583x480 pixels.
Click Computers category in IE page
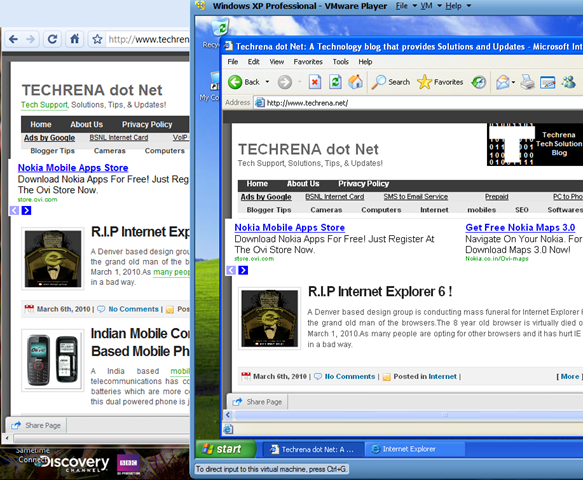(x=381, y=210)
